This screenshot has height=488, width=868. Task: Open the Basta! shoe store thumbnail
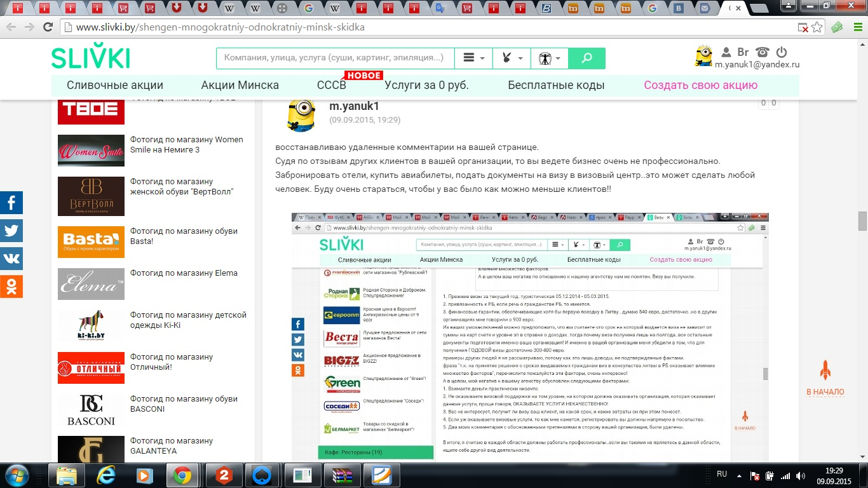pos(91,242)
